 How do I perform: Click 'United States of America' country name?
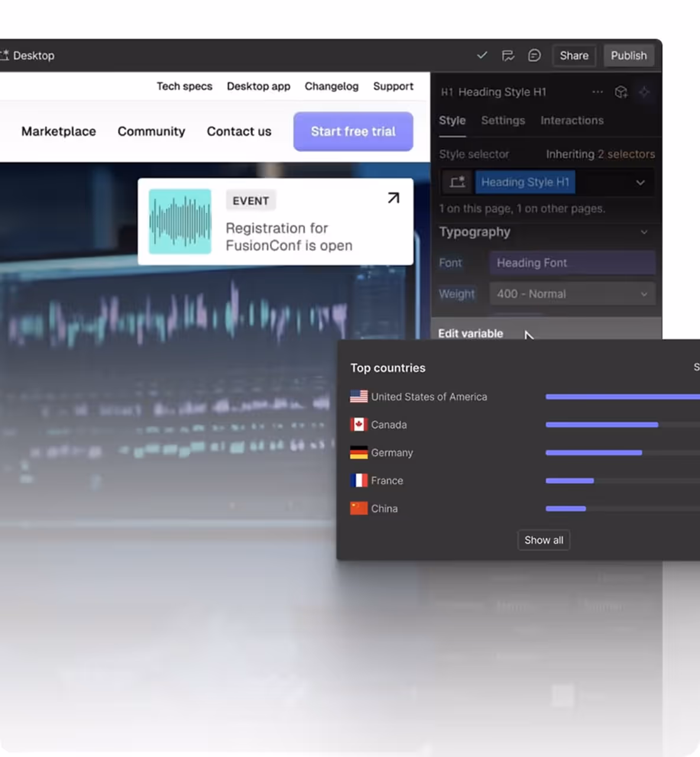click(429, 397)
